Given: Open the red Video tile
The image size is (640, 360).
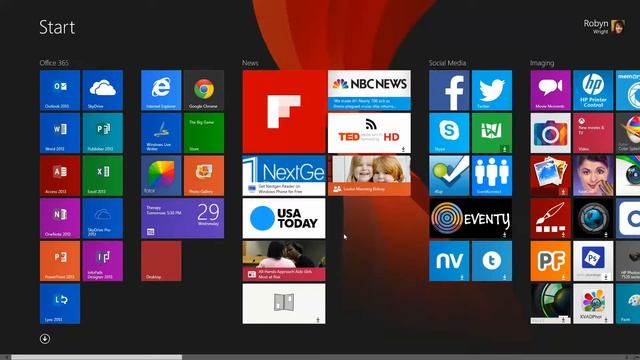Looking at the screenshot, I should coord(593,133).
